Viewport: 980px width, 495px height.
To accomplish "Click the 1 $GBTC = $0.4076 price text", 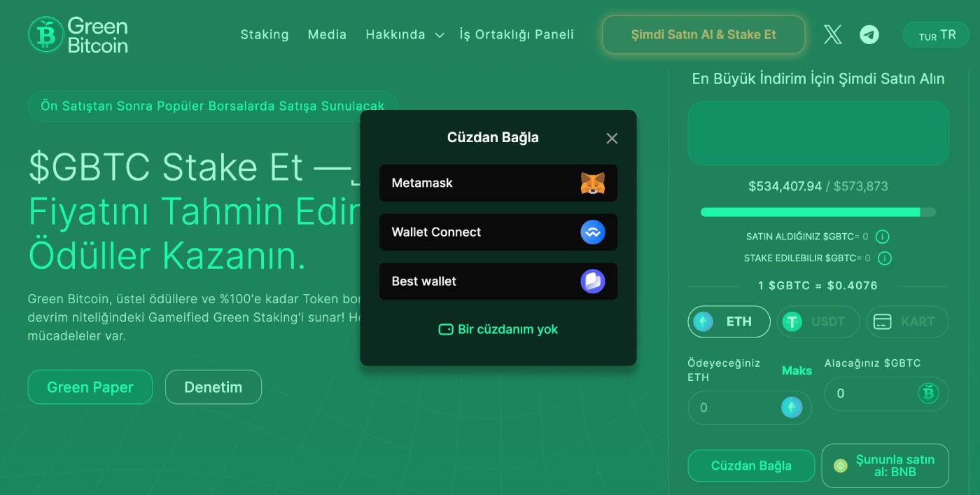I will coord(818,286).
